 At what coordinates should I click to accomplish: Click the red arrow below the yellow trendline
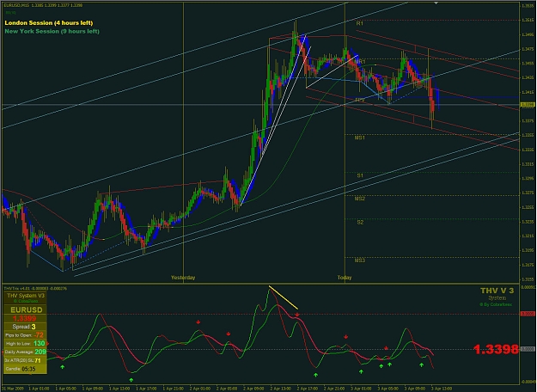(x=297, y=315)
